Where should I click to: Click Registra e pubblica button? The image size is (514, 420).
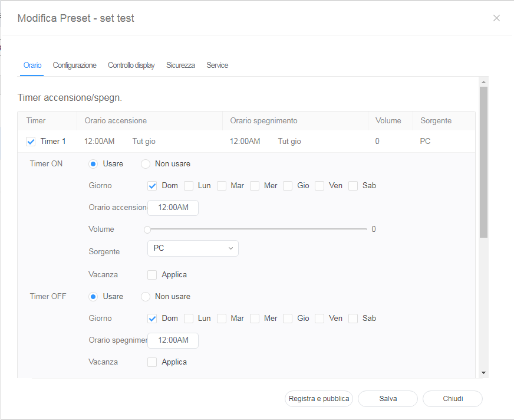tap(318, 399)
